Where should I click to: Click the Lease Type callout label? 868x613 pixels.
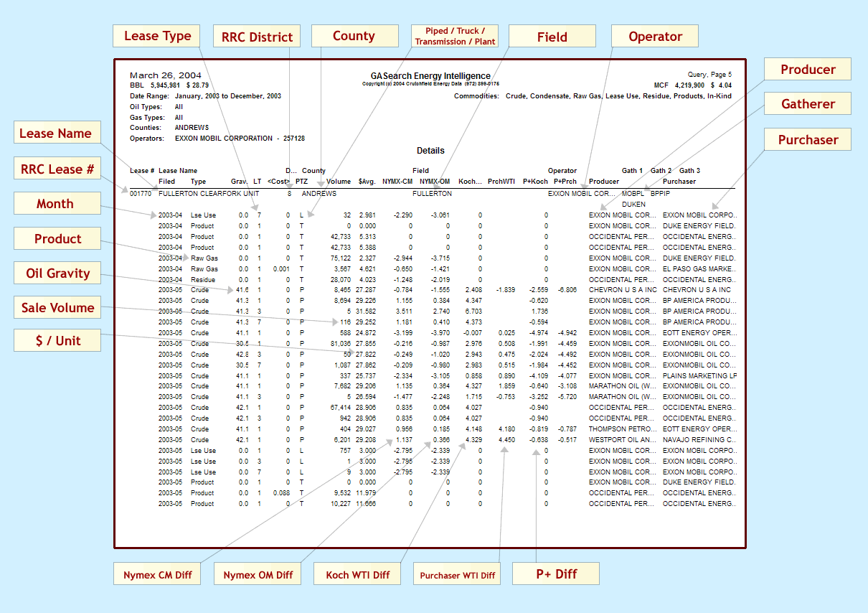click(157, 36)
